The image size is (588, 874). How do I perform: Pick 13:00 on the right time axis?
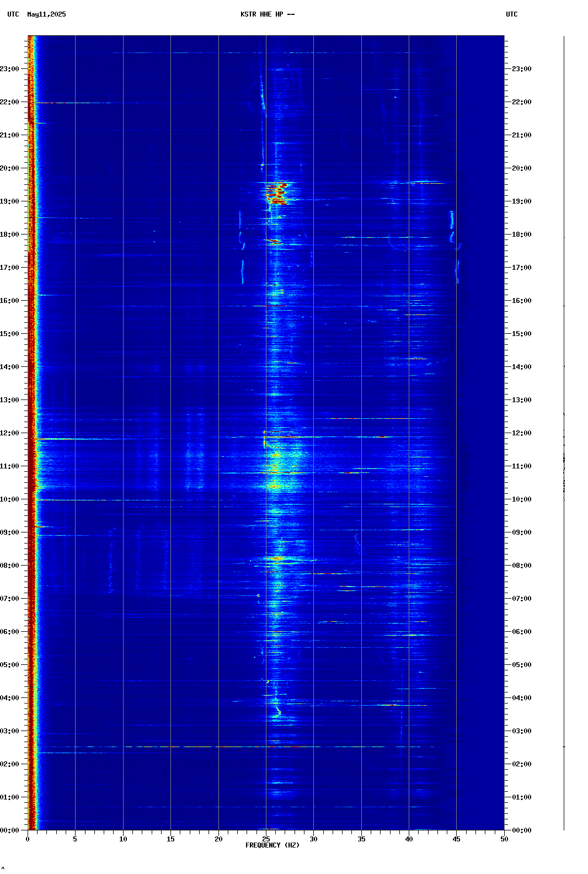pos(522,400)
